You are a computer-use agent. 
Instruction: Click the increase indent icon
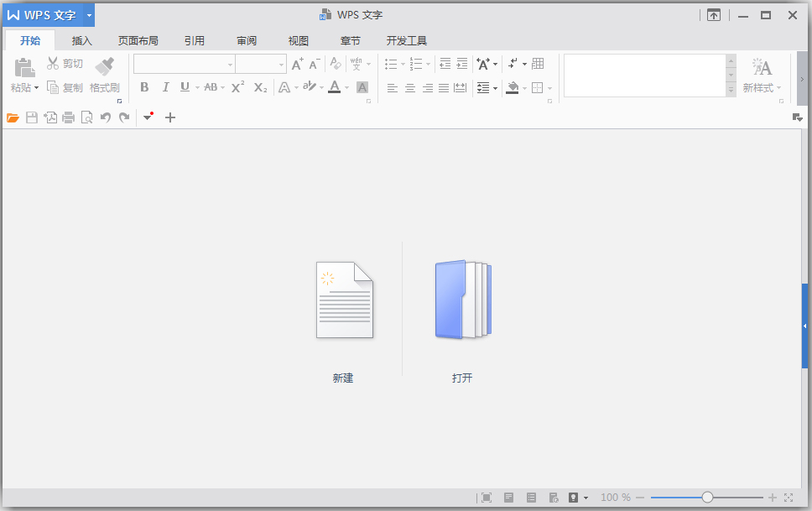click(462, 63)
